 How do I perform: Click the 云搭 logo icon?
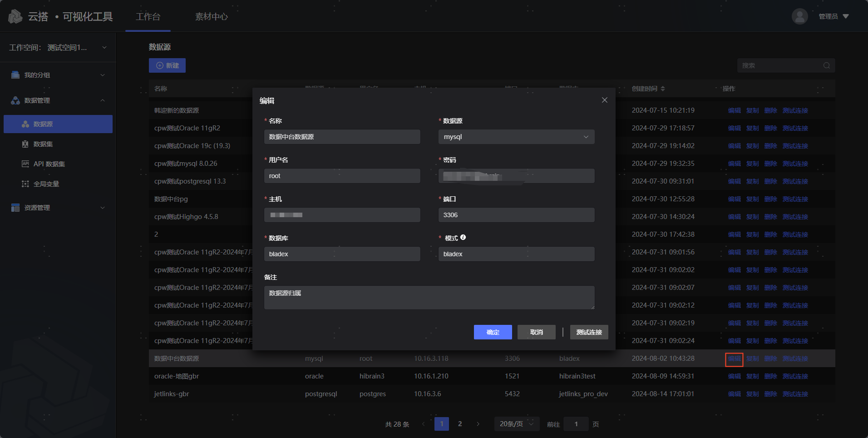(15, 17)
